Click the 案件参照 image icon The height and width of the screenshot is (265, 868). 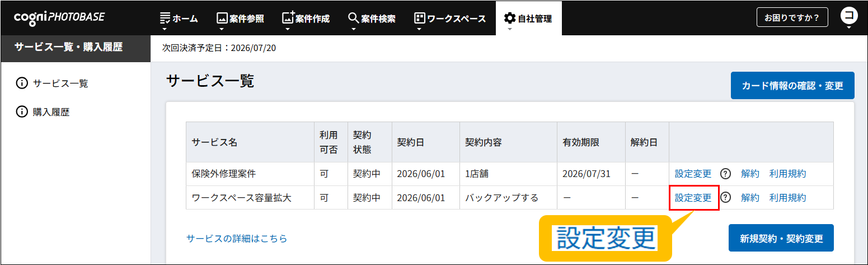point(222,18)
